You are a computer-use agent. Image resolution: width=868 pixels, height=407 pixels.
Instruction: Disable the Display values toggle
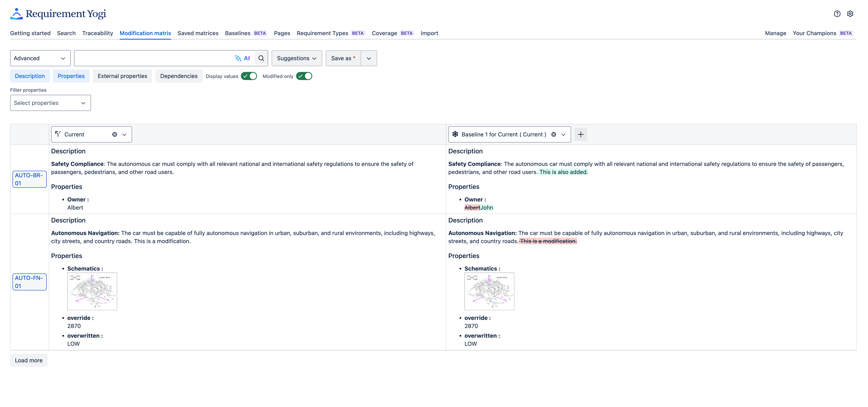[249, 76]
